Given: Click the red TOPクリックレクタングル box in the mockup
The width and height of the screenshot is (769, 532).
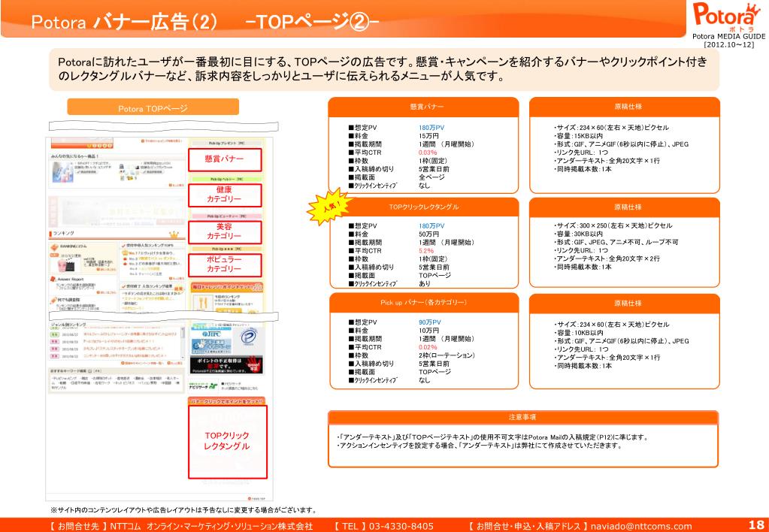Looking at the screenshot, I should 228,441.
